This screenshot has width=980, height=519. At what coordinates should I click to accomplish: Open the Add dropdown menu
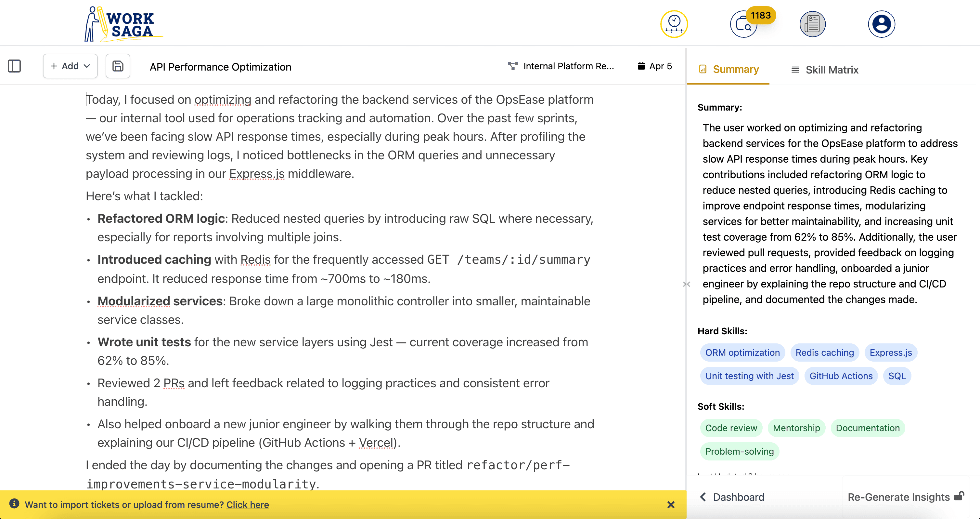(70, 66)
